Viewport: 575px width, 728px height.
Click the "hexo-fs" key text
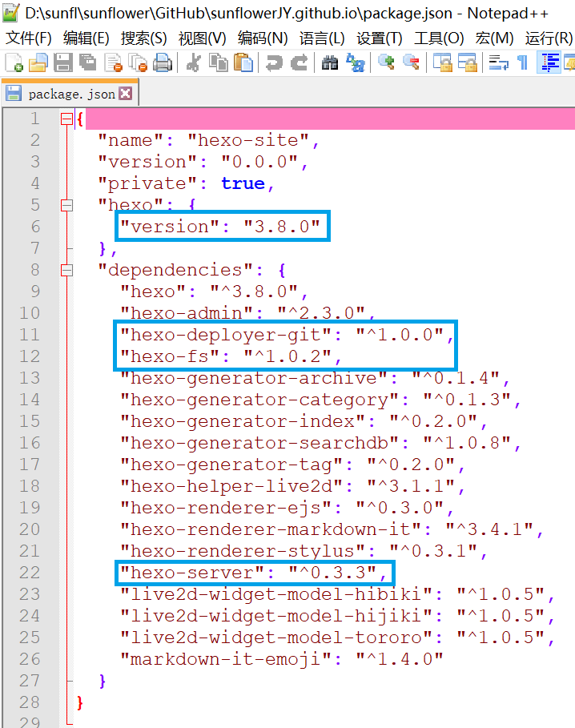click(170, 356)
